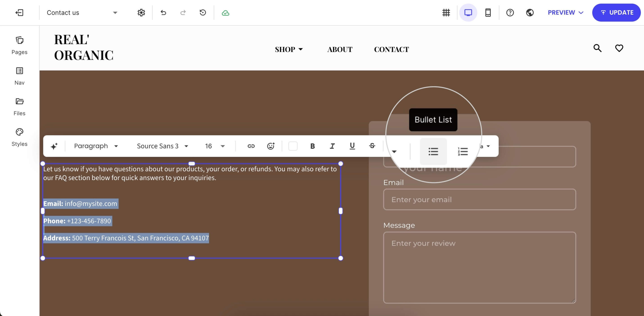Open the Nav panel
The image size is (644, 316).
click(x=19, y=76)
